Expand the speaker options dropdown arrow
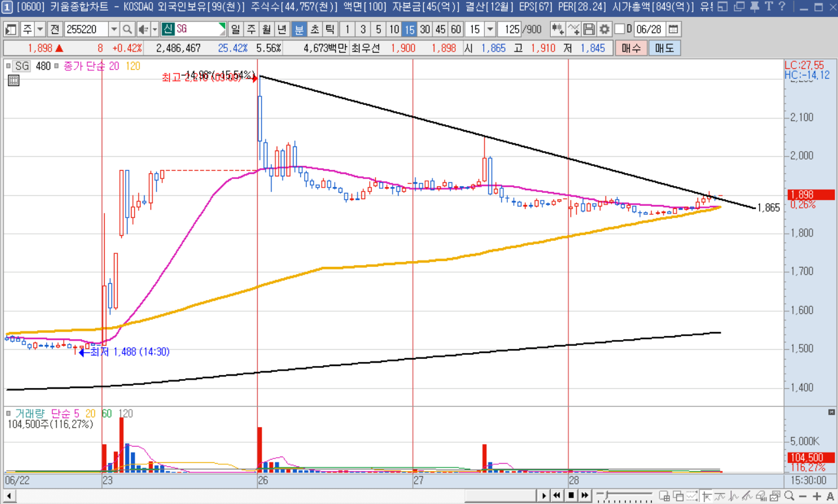This screenshot has height=504, width=838. (x=154, y=30)
